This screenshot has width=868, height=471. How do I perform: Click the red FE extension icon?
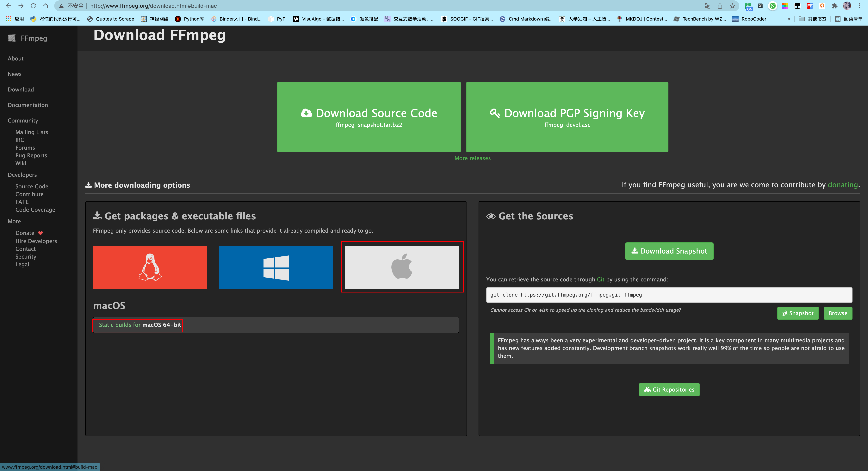[x=810, y=6]
